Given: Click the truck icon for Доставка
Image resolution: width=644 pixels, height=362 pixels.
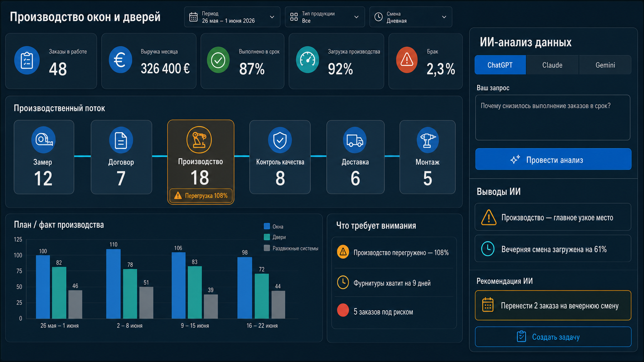Looking at the screenshot, I should pos(355,140).
